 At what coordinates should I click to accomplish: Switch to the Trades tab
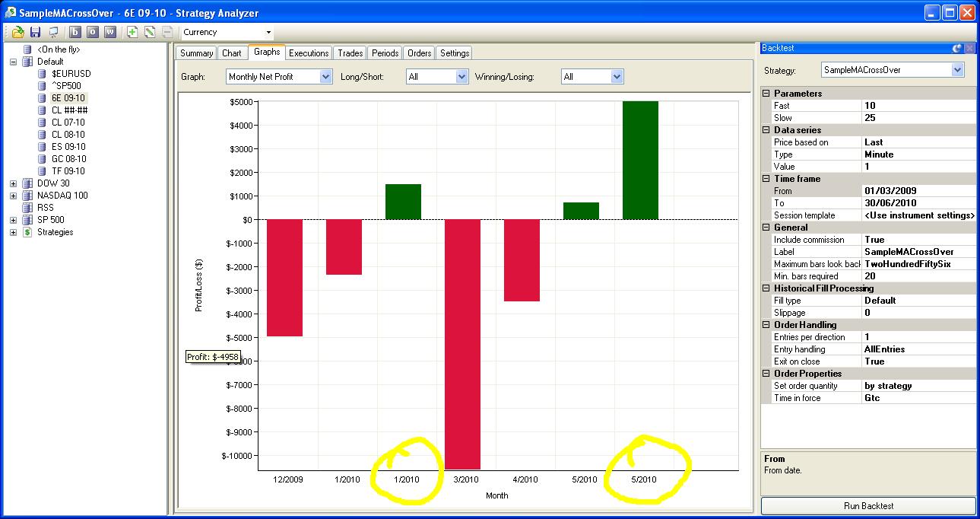tap(350, 53)
